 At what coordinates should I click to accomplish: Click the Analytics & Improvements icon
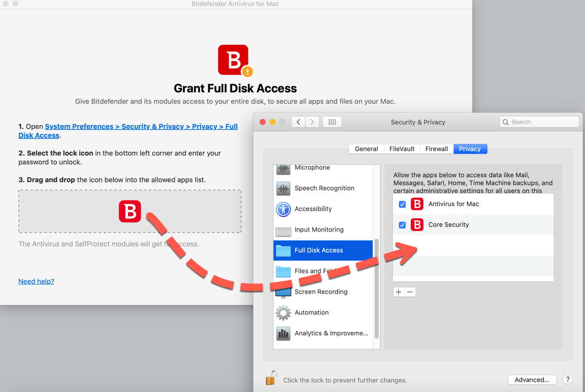283,333
